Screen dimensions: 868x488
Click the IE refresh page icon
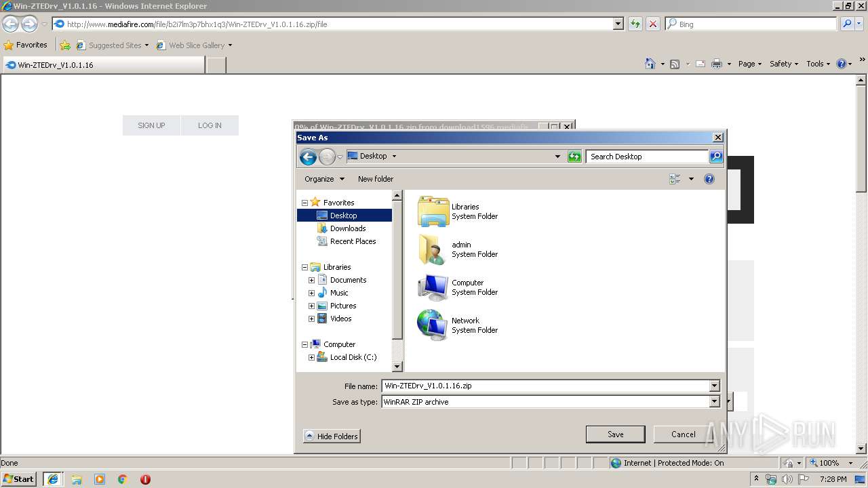coord(635,24)
